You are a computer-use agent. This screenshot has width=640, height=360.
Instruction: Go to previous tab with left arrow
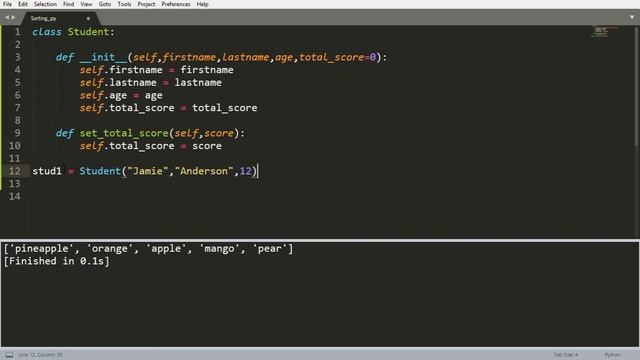(7, 18)
